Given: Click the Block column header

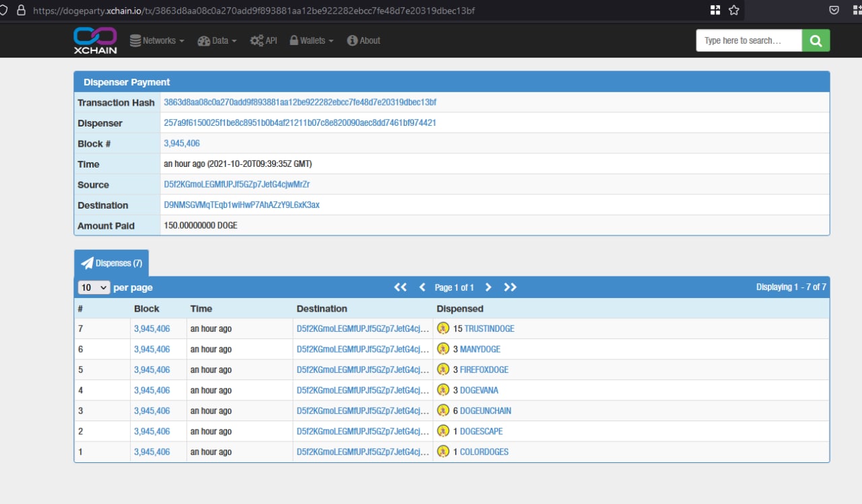Looking at the screenshot, I should pyautogui.click(x=147, y=308).
